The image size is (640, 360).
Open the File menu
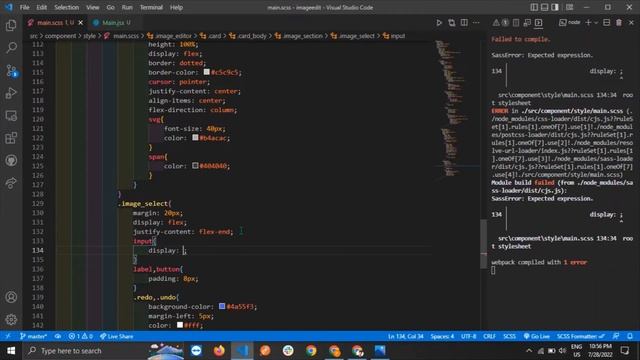pos(24,7)
